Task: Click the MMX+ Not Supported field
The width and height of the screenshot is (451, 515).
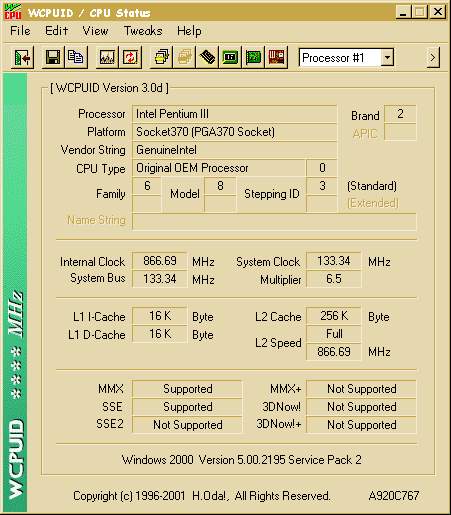Action: tap(361, 389)
